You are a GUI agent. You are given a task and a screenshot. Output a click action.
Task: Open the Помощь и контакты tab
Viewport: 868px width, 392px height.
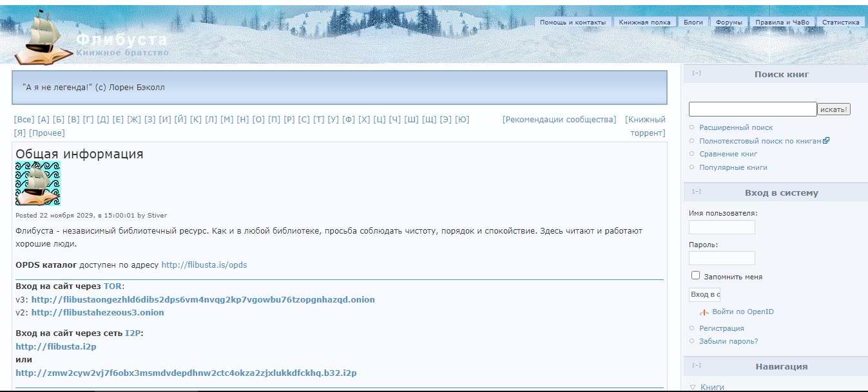(573, 22)
